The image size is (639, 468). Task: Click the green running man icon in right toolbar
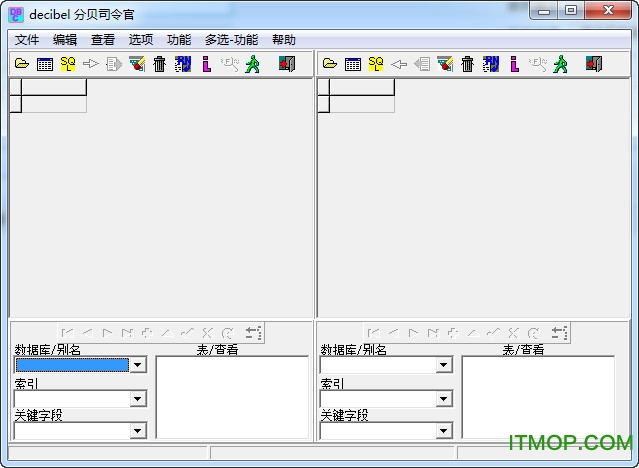click(560, 64)
